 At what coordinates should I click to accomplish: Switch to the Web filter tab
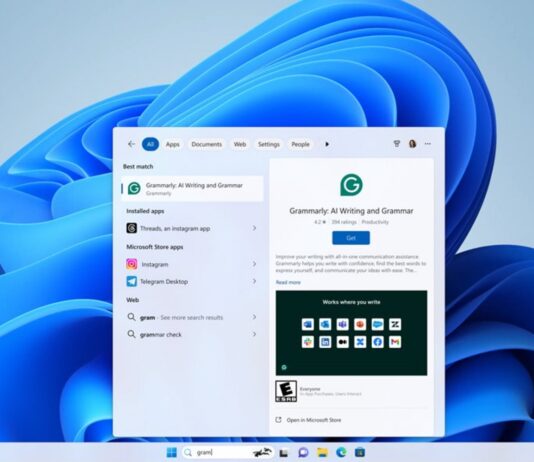(x=240, y=144)
